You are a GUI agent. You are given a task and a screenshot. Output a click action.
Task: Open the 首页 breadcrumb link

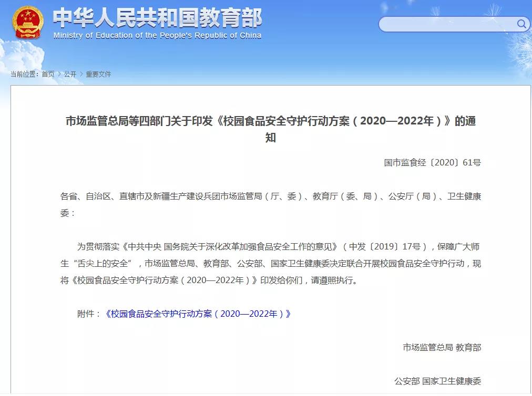(48, 74)
